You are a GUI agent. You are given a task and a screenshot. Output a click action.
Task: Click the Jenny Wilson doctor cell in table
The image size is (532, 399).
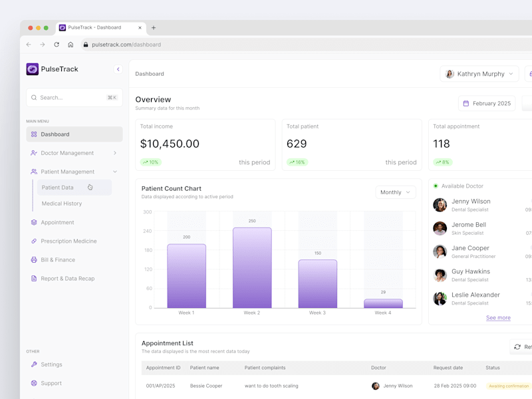coord(392,386)
